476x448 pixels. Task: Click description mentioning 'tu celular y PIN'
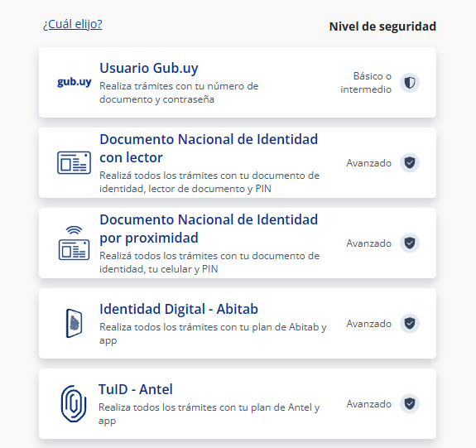click(x=209, y=263)
